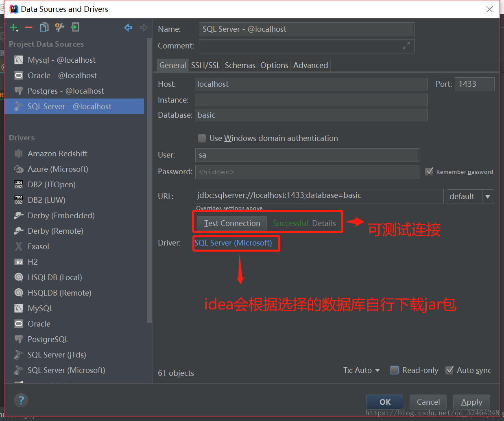Switch to the Schemas tab
Viewport: 504px width, 421px height.
click(240, 65)
